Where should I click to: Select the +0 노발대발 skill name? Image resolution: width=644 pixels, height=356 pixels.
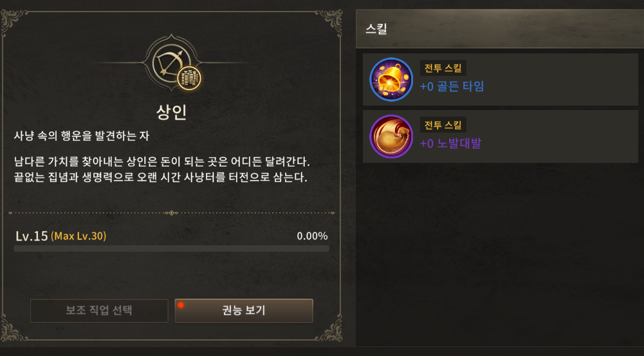coord(450,144)
